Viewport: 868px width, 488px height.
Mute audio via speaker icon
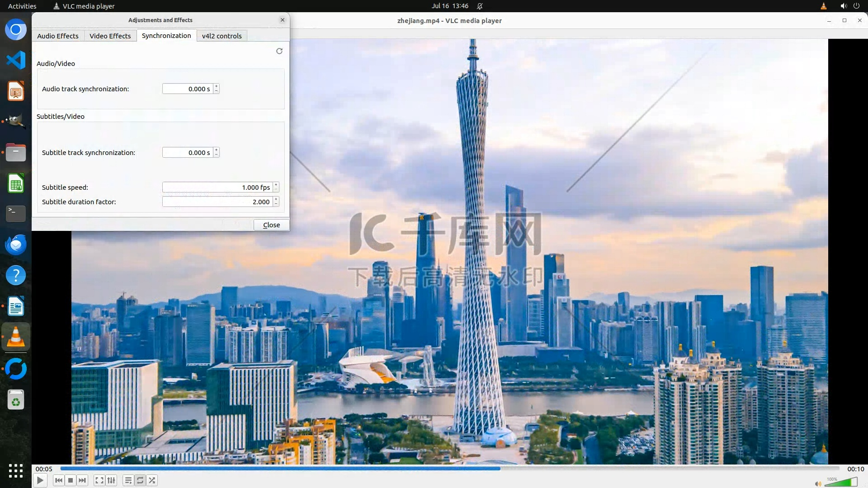point(818,483)
